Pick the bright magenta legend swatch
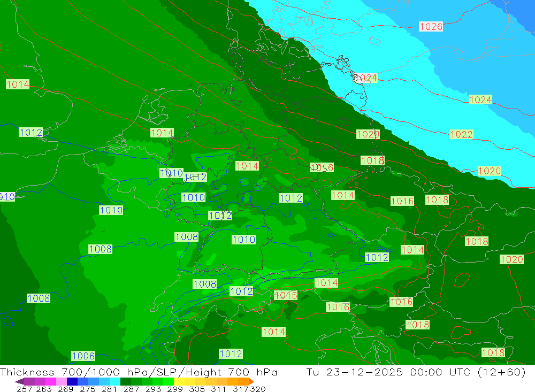Image resolution: width=535 pixels, height=392 pixels. (51, 381)
